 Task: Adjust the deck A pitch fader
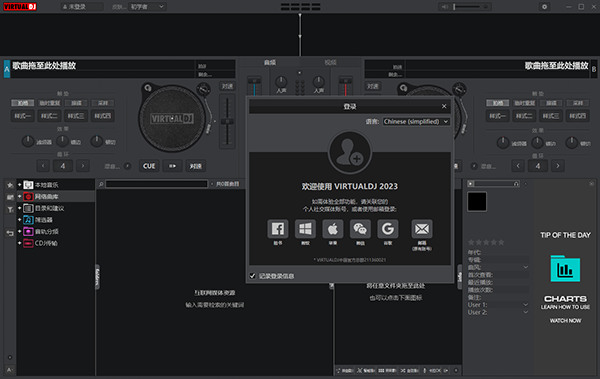pyautogui.click(x=227, y=121)
